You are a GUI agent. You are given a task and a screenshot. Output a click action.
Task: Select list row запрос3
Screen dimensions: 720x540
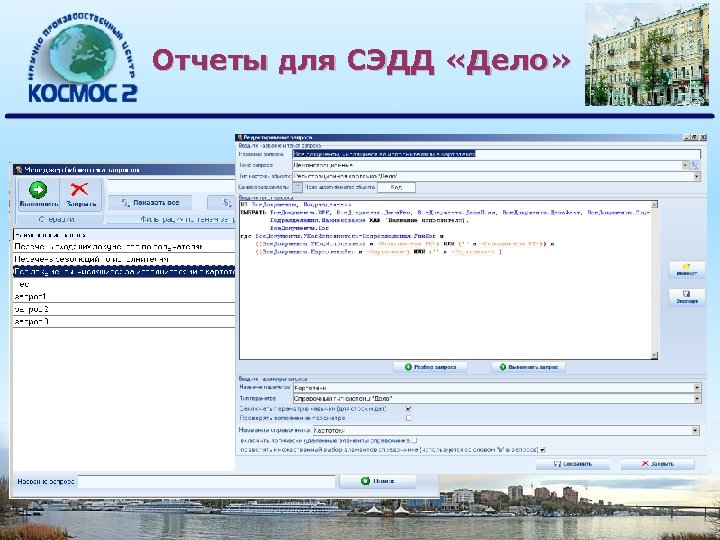(x=124, y=321)
